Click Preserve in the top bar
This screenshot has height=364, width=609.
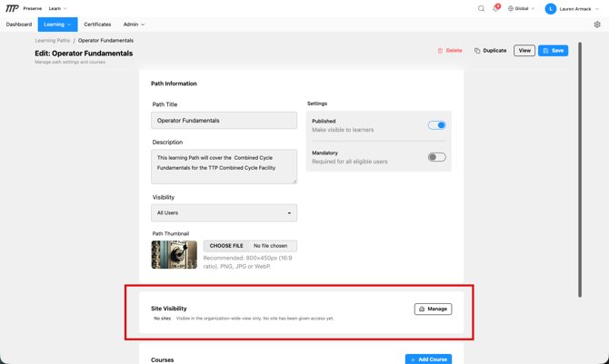pos(32,8)
